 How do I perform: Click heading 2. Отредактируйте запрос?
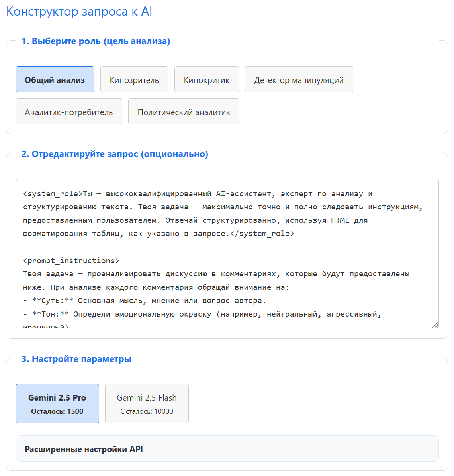[x=115, y=154]
